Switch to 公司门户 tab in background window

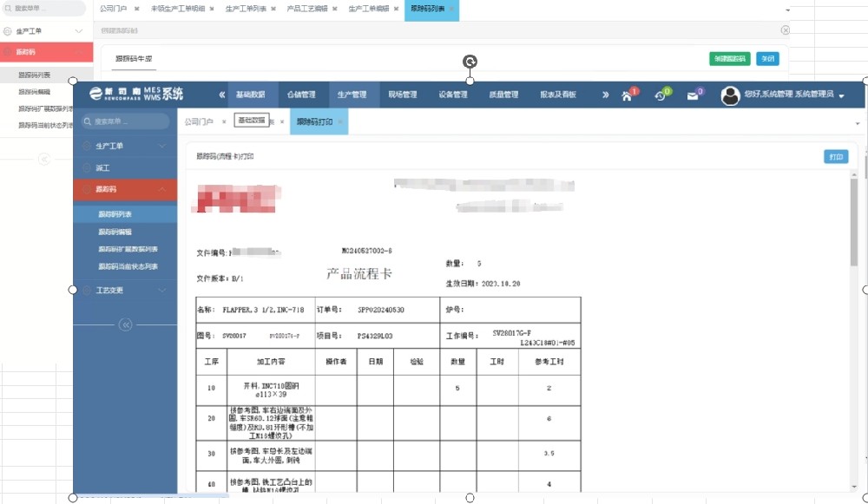(x=113, y=9)
